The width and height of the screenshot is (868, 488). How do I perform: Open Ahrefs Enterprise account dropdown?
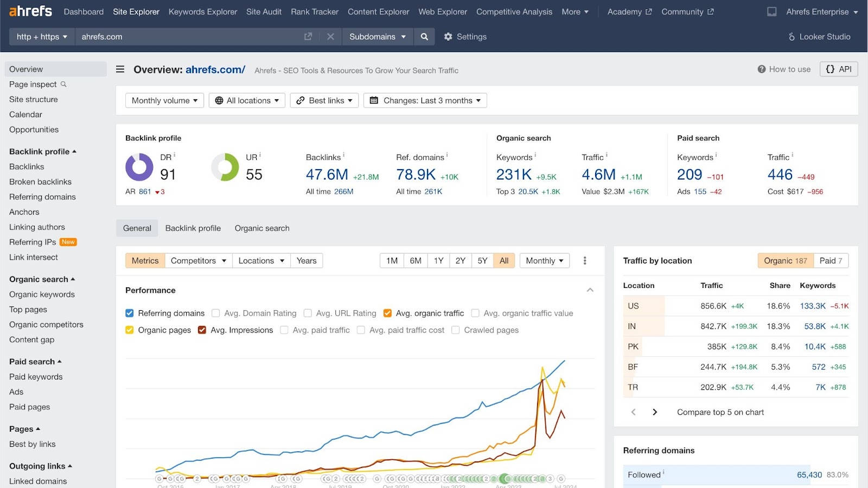[x=822, y=11]
